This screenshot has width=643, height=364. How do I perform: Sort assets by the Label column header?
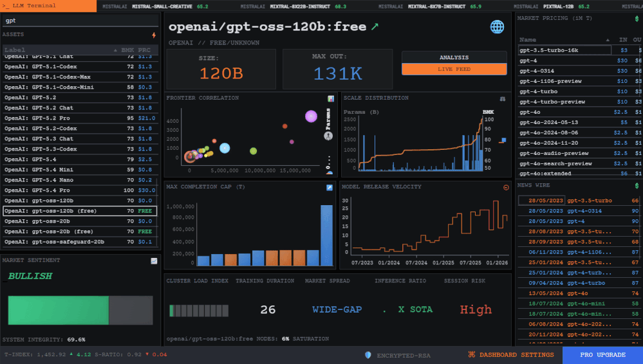click(60, 50)
